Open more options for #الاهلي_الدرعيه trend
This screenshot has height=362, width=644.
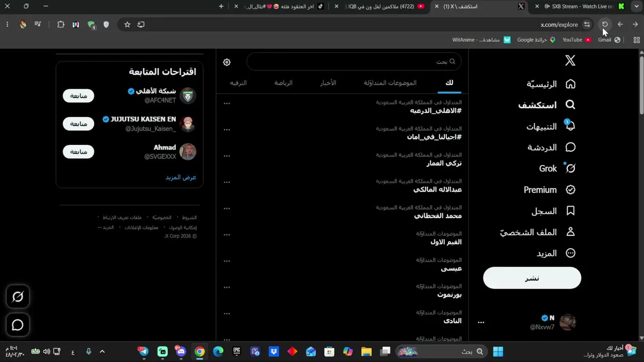click(x=227, y=104)
